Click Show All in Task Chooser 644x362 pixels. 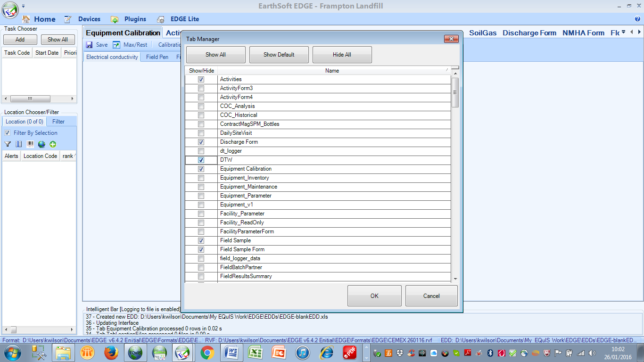[58, 40]
